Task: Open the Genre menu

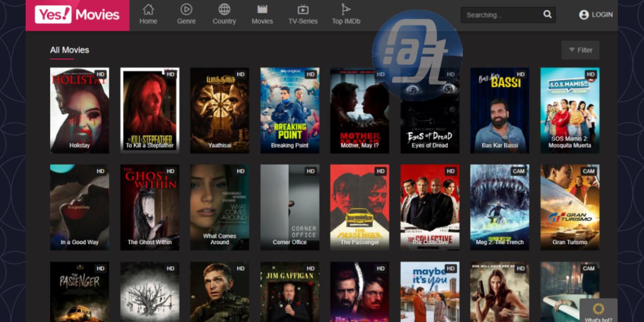Action: coord(186,15)
